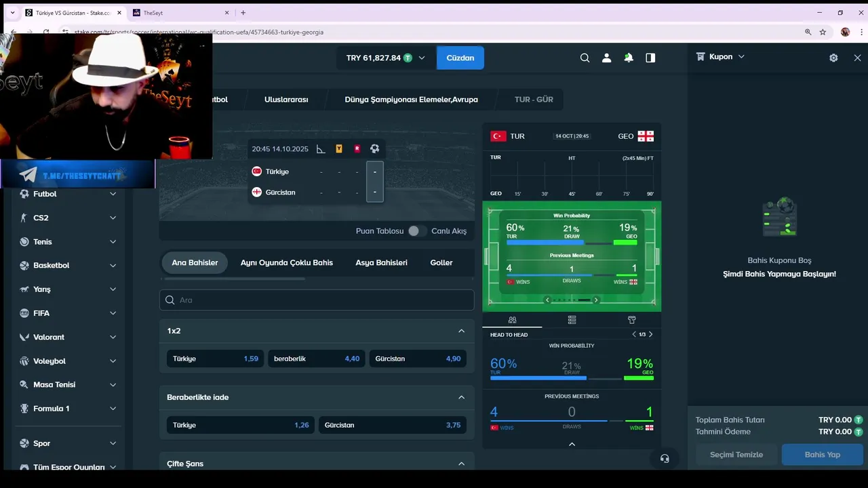
Task: Open a new browser tab
Action: [243, 13]
